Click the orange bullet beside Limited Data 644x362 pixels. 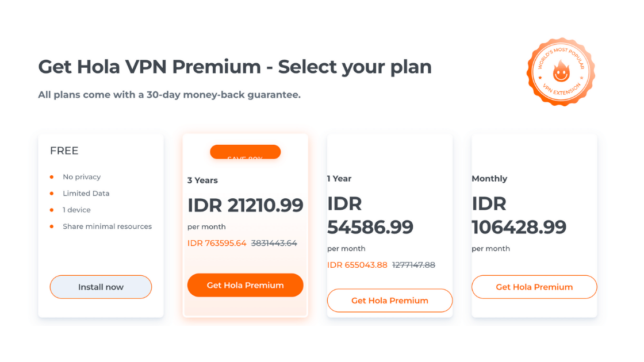[52, 194]
